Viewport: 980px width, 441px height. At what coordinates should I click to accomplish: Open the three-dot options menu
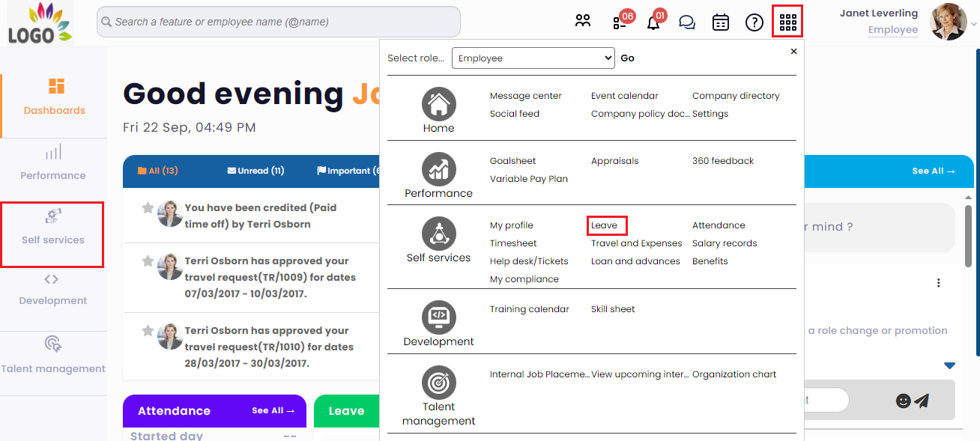pos(938,283)
